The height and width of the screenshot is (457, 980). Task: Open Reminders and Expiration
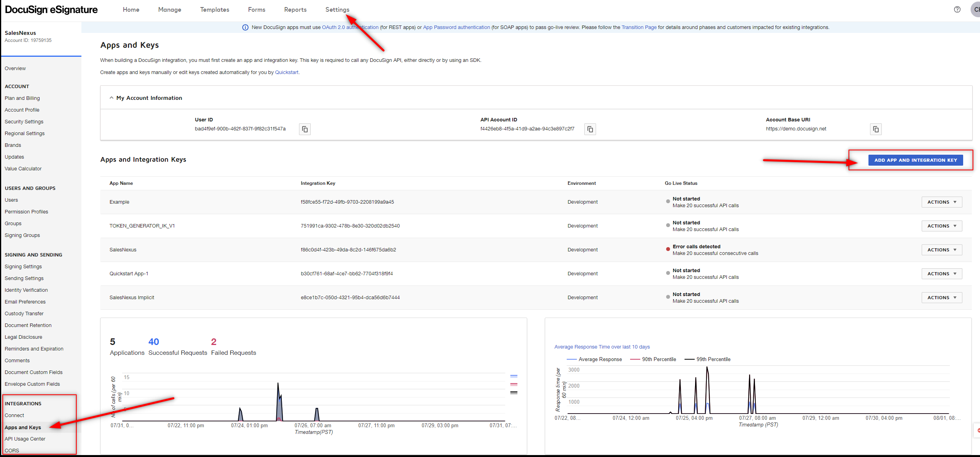(x=34, y=349)
